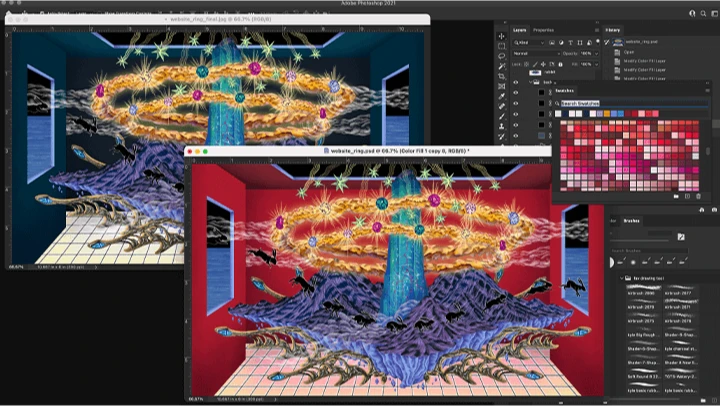
Task: Activate the website_ring_final.jpg window title bar
Action: (x=218, y=19)
